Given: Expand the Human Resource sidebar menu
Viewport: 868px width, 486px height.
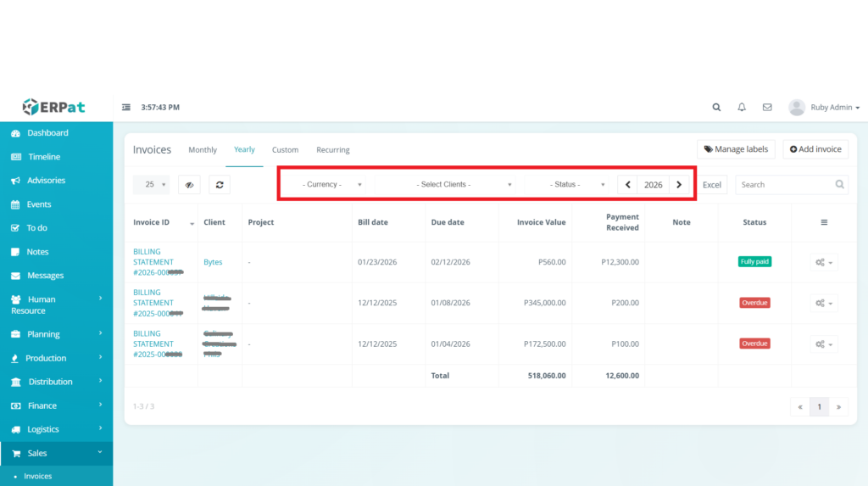Looking at the screenshot, I should (56, 304).
